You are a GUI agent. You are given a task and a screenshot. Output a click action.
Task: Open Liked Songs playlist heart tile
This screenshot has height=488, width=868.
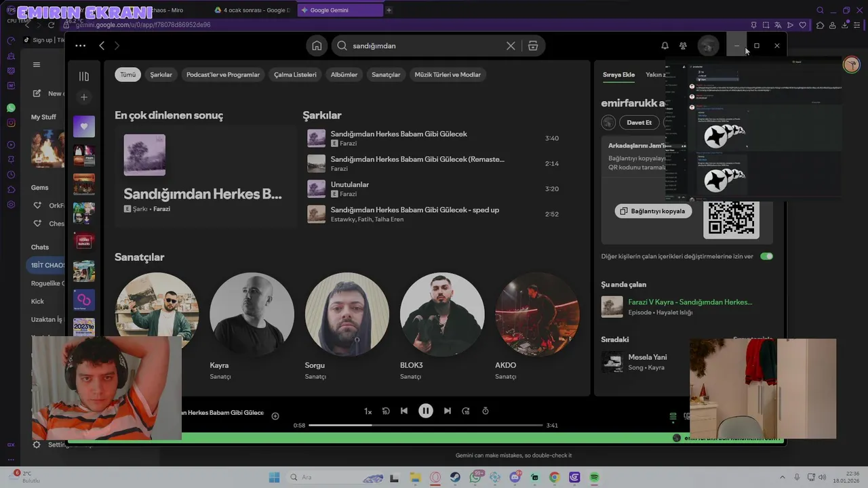point(84,126)
